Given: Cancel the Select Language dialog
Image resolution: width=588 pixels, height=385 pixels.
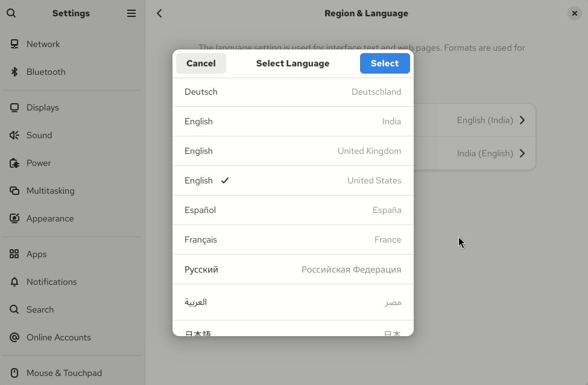Looking at the screenshot, I should pyautogui.click(x=201, y=63).
